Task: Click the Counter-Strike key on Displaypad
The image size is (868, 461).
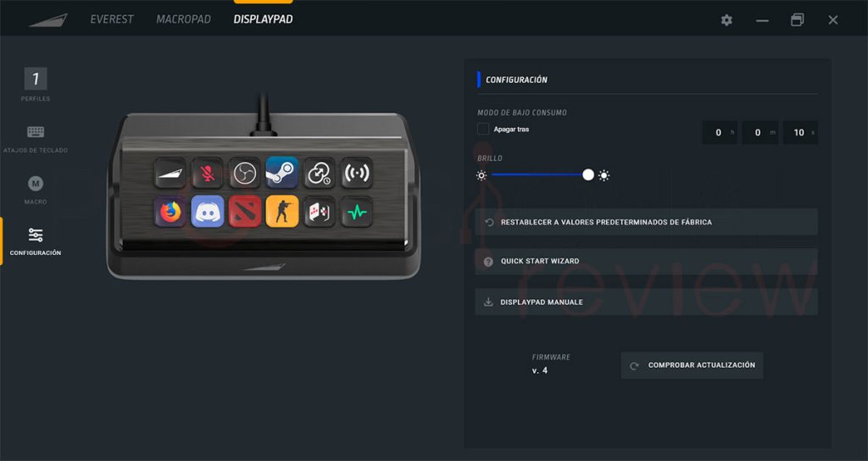Action: tap(281, 211)
